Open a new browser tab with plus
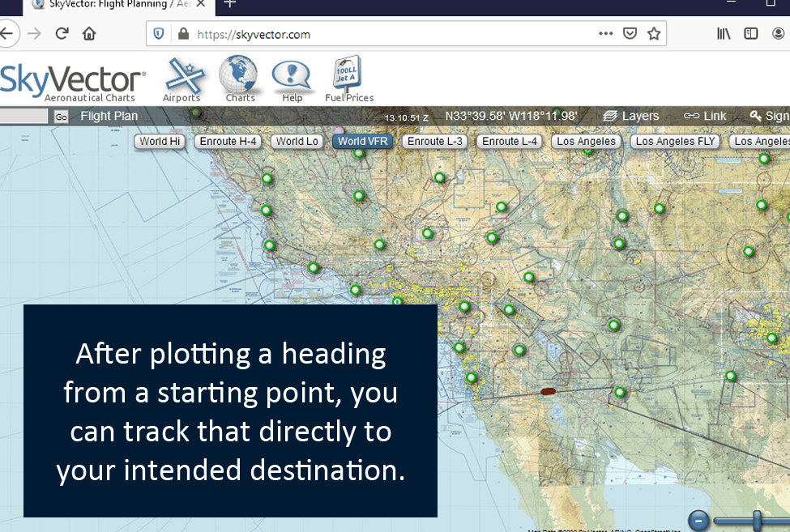Image resolution: width=790 pixels, height=532 pixels. [x=230, y=4]
